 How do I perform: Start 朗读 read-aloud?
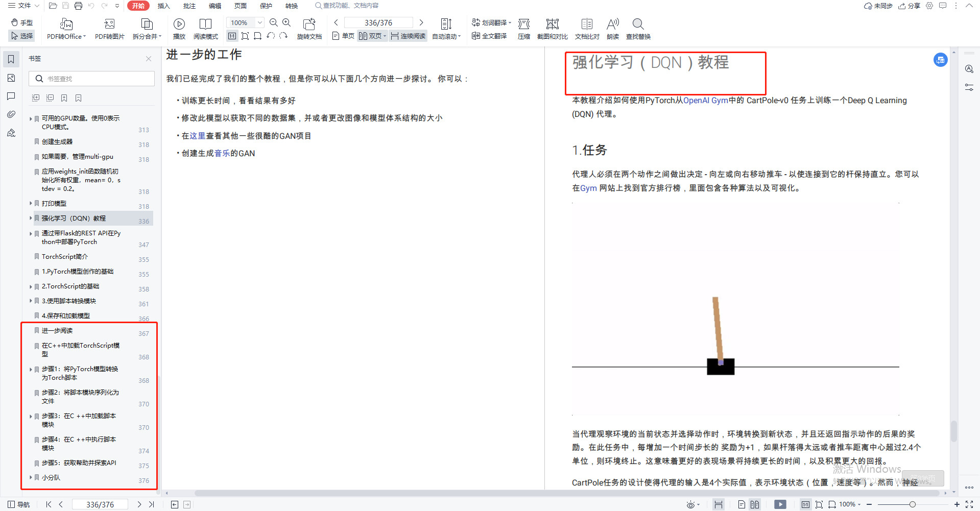pyautogui.click(x=613, y=29)
